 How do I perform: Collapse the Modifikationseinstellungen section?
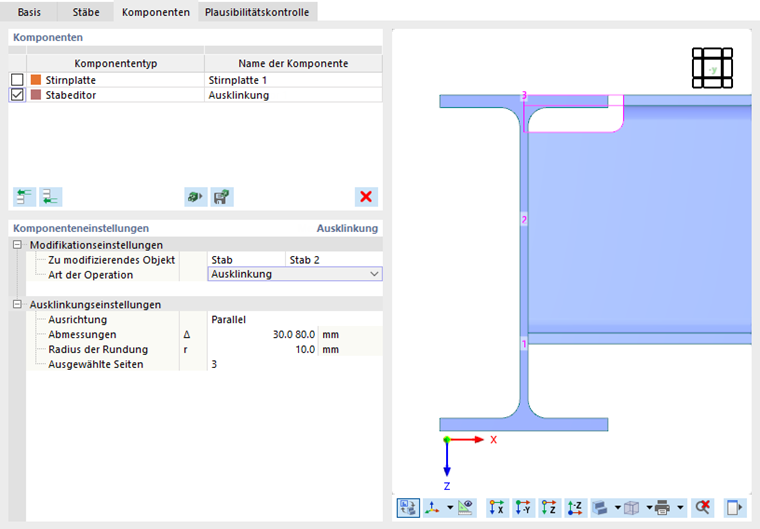[17, 244]
